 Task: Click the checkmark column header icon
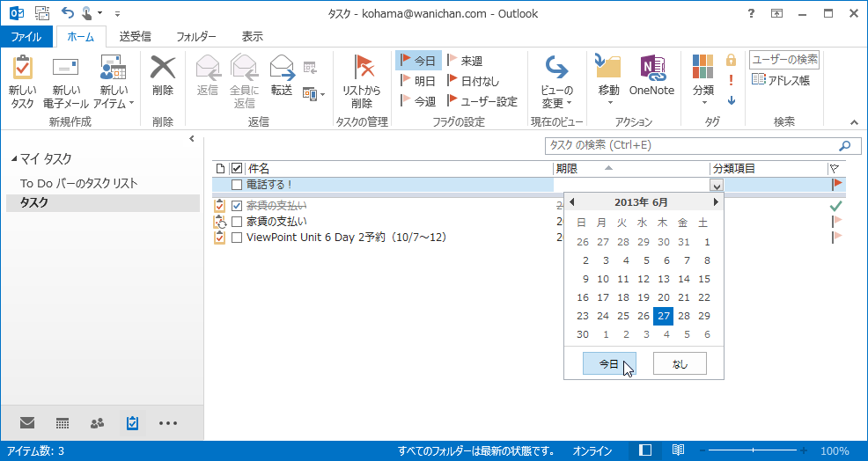point(237,169)
